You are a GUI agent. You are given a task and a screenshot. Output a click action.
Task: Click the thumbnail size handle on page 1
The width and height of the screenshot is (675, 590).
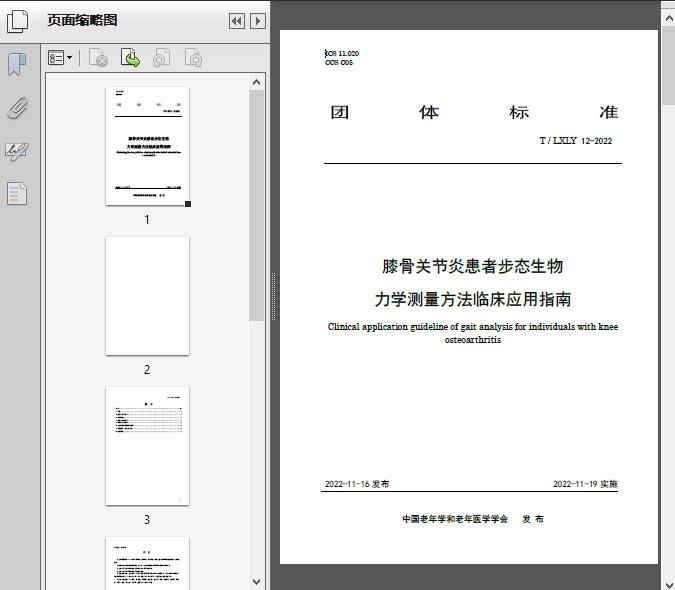[x=188, y=204]
